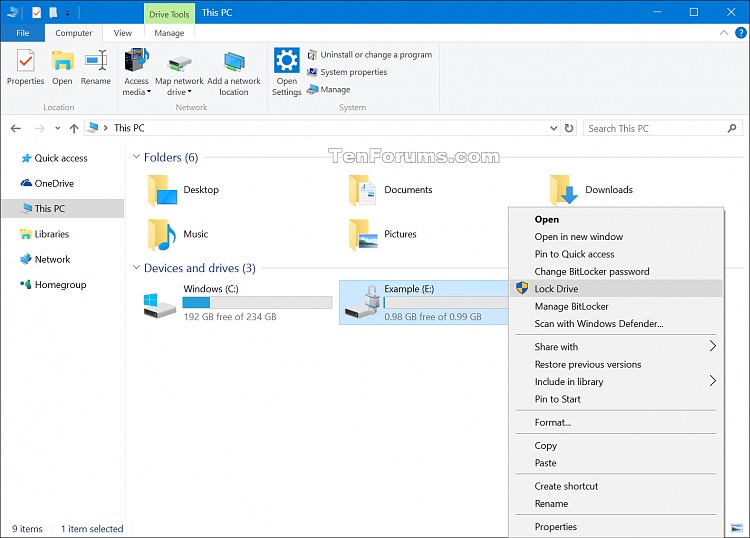The width and height of the screenshot is (750, 538).
Task: Choose Open in new window
Action: point(617,237)
